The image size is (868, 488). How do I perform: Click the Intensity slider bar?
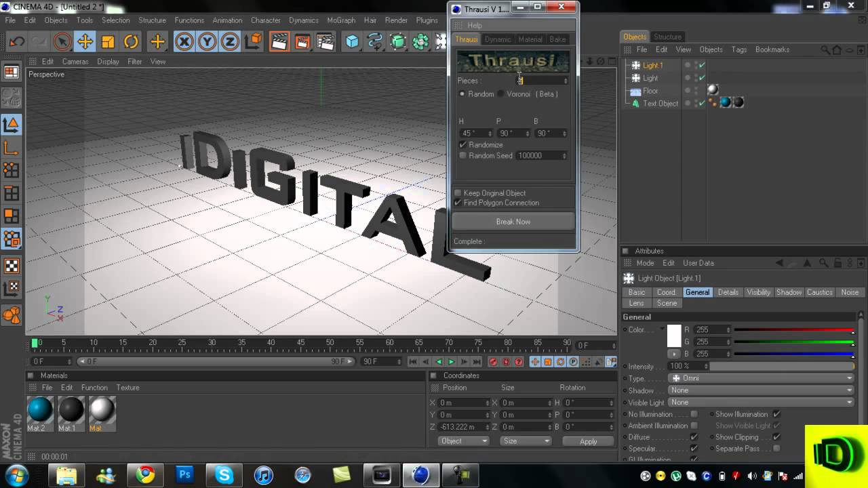point(781,366)
